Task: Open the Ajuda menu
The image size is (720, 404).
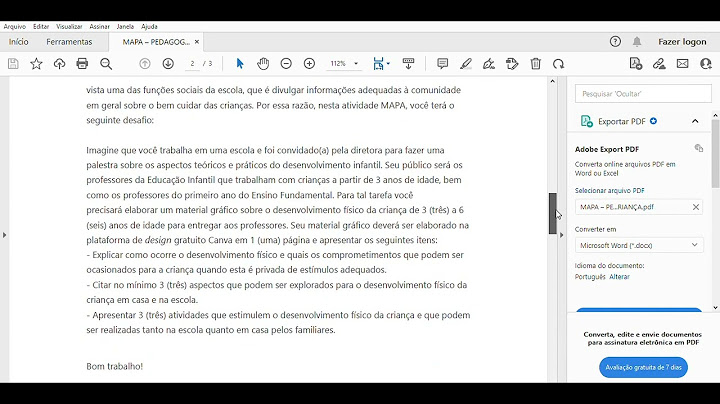Action: pos(149,27)
